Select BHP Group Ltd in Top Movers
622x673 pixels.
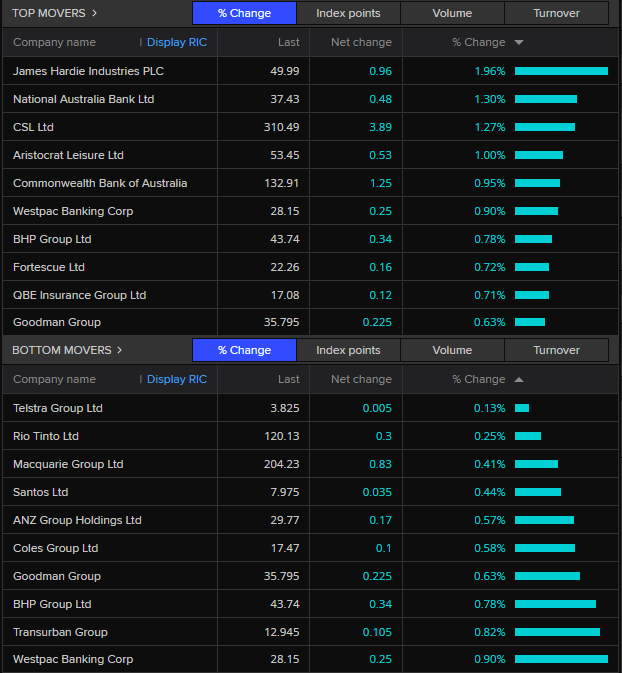[x=52, y=239]
